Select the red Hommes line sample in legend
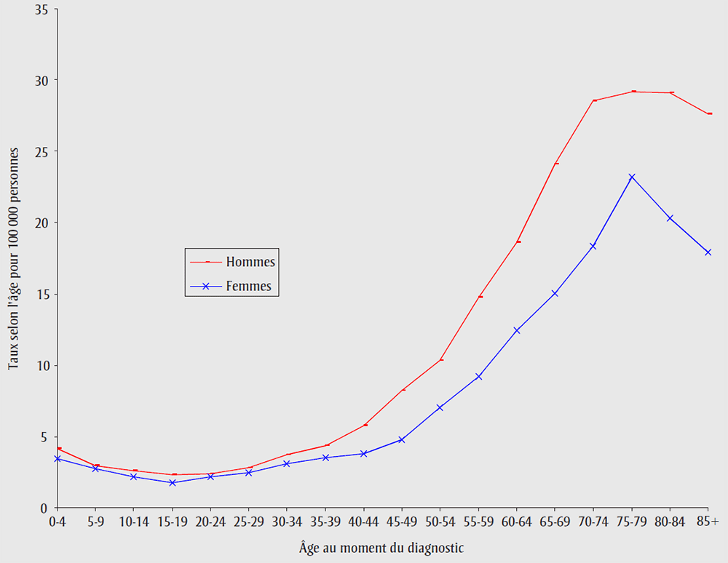 (x=207, y=262)
